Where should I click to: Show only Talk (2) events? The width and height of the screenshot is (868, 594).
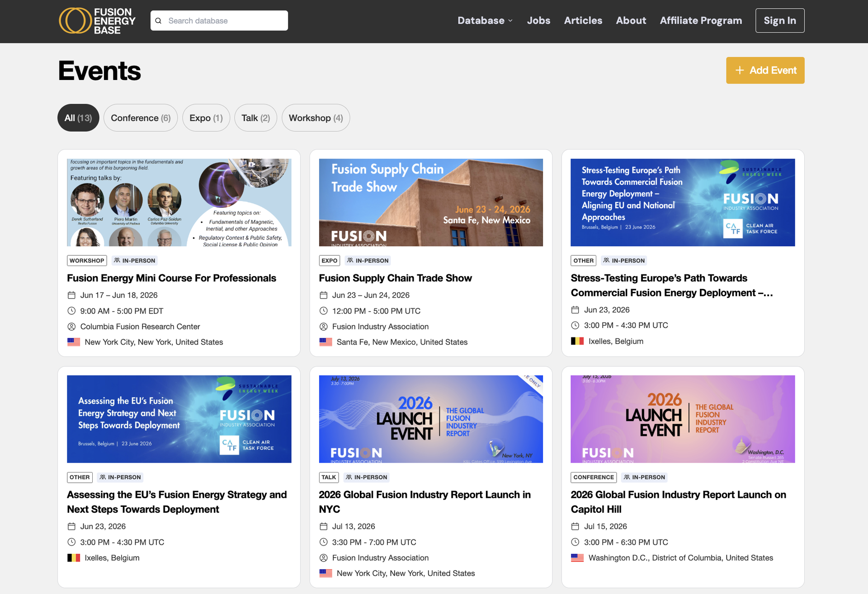pos(255,118)
